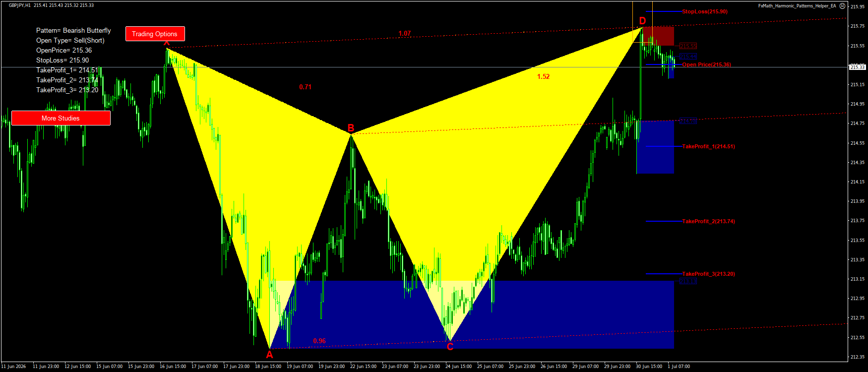The image size is (868, 372).
Task: Select the 1.52 ratio label
Action: 544,76
